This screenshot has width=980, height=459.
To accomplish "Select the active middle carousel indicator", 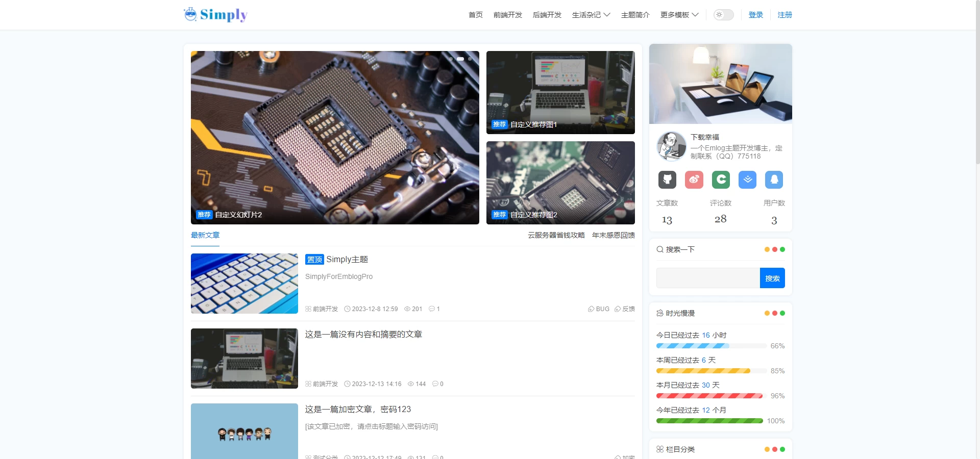I will [460, 59].
